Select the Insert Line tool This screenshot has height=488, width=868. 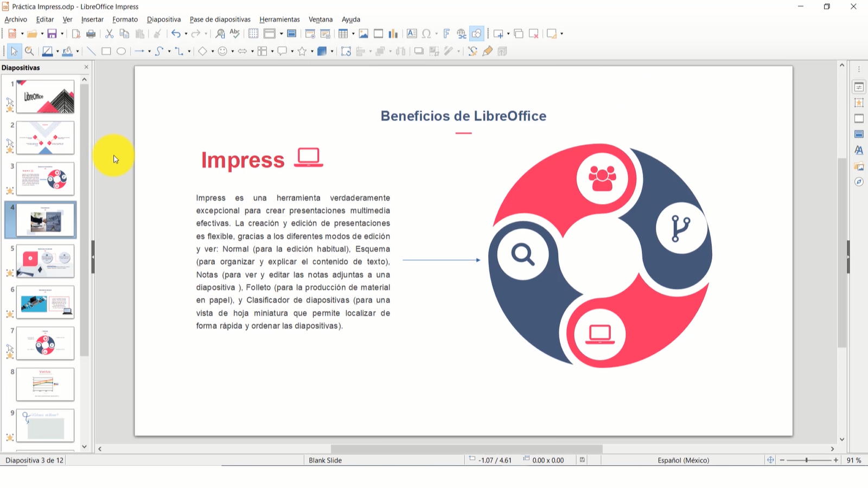pos(91,51)
